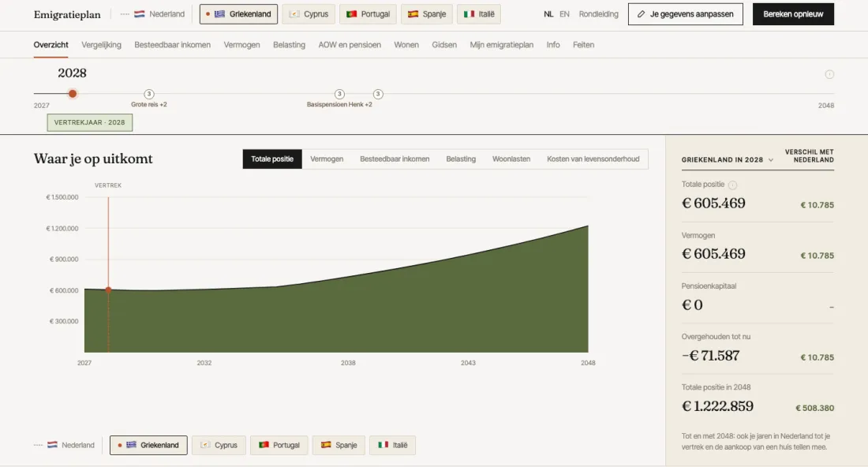
Task: Switch the language to EN
Action: click(x=564, y=14)
